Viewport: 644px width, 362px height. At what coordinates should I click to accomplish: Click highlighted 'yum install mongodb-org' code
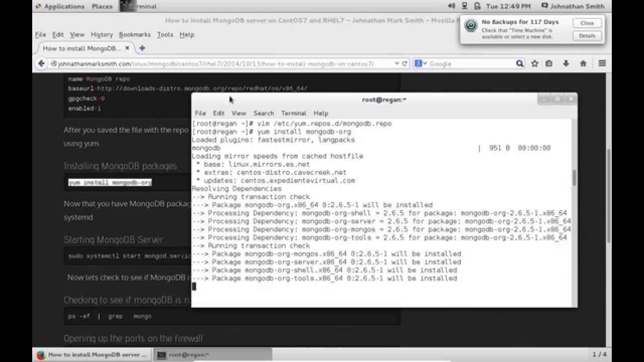[x=110, y=183]
